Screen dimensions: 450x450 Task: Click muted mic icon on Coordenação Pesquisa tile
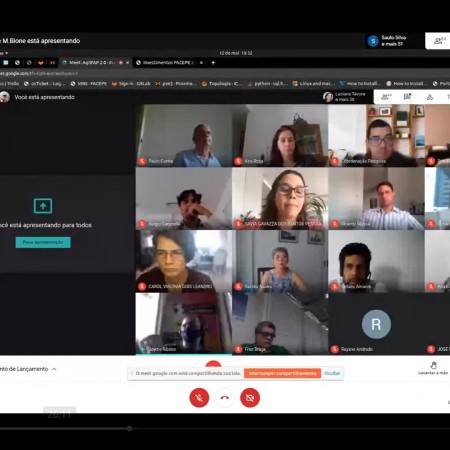[x=335, y=161]
